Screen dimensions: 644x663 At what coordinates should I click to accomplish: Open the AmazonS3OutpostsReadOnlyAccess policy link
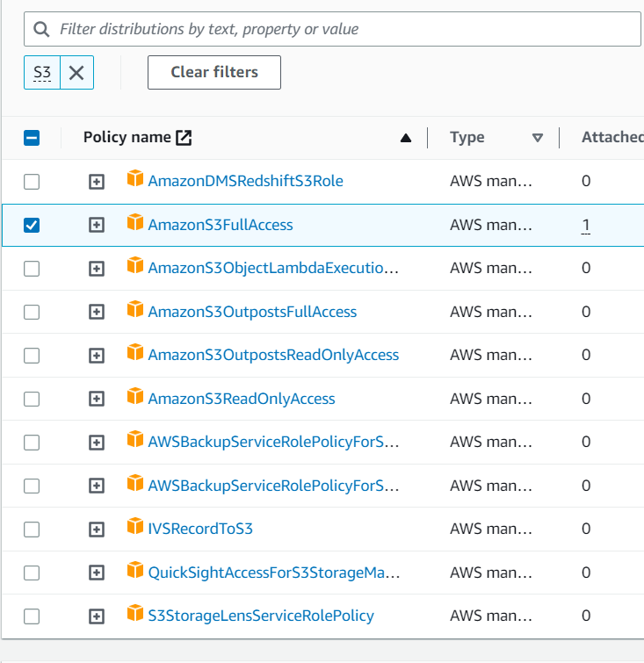(273, 355)
